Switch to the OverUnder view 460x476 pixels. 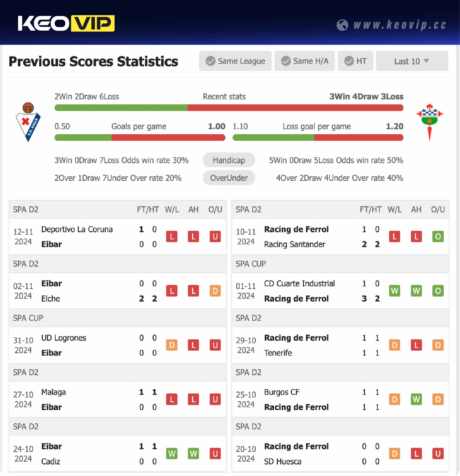(229, 178)
